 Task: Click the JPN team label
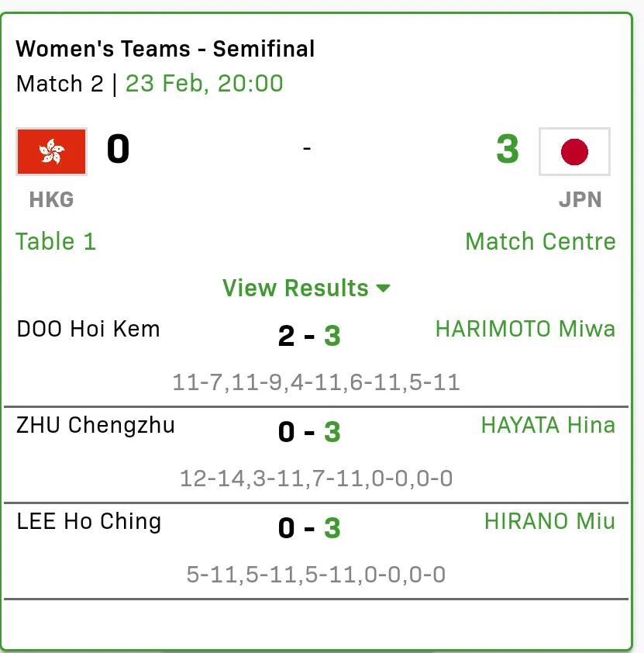point(580,199)
